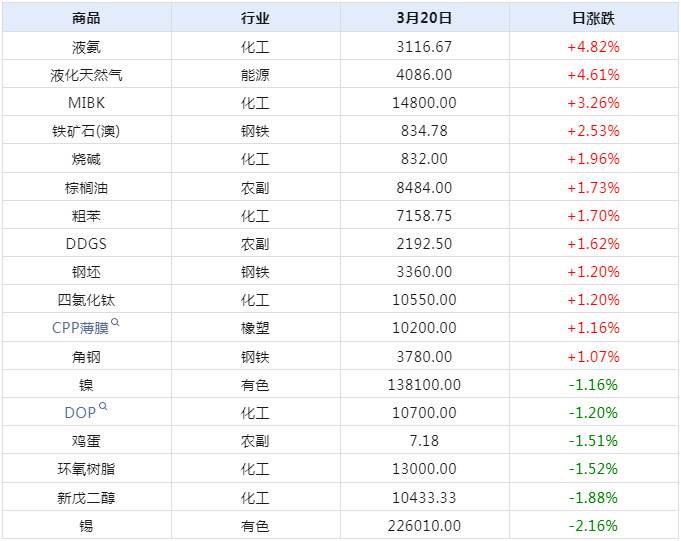Viewport: 681px width, 541px height.
Task: Click magnifier icon beside CPP薄膜
Action: [x=116, y=323]
